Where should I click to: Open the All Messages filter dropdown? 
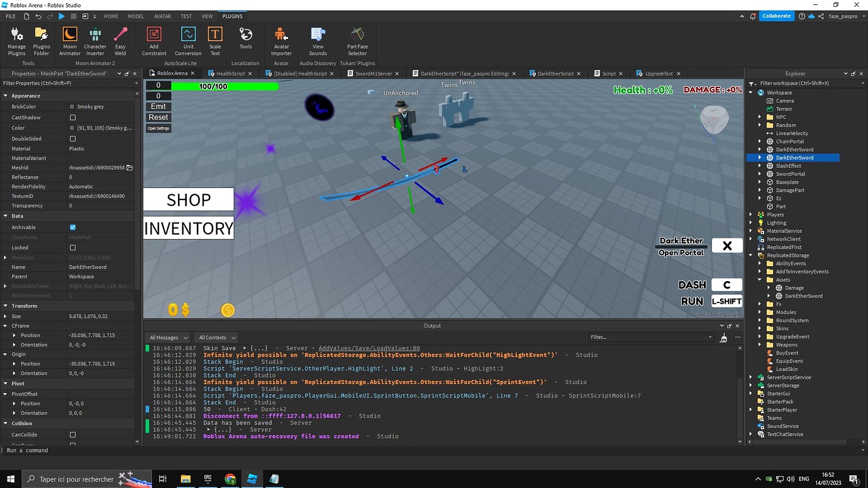coord(167,337)
